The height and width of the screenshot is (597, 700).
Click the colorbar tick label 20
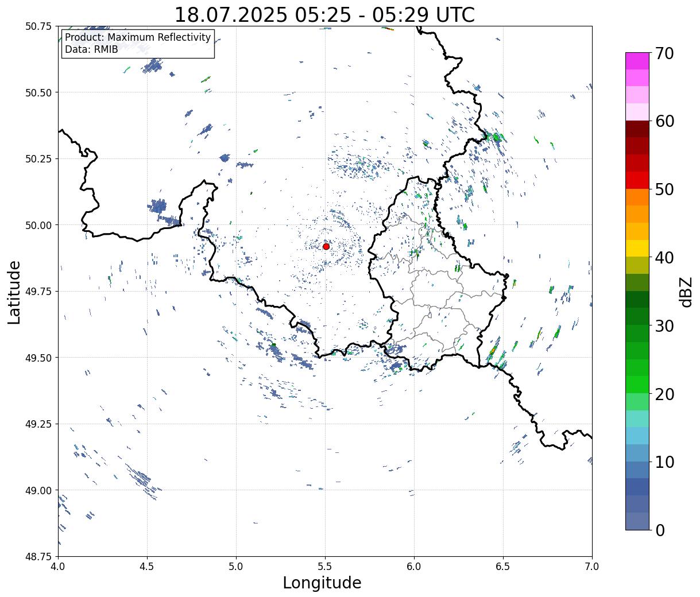point(664,394)
